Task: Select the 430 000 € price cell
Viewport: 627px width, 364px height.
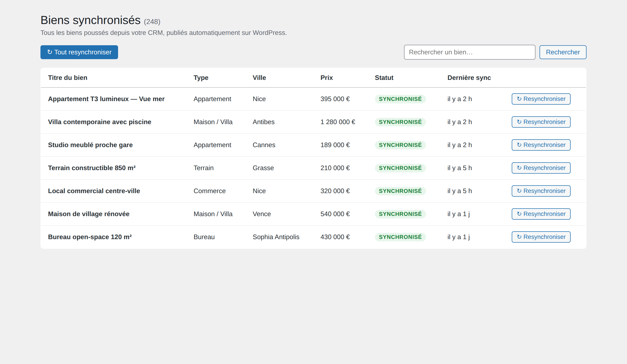Action: [335, 237]
